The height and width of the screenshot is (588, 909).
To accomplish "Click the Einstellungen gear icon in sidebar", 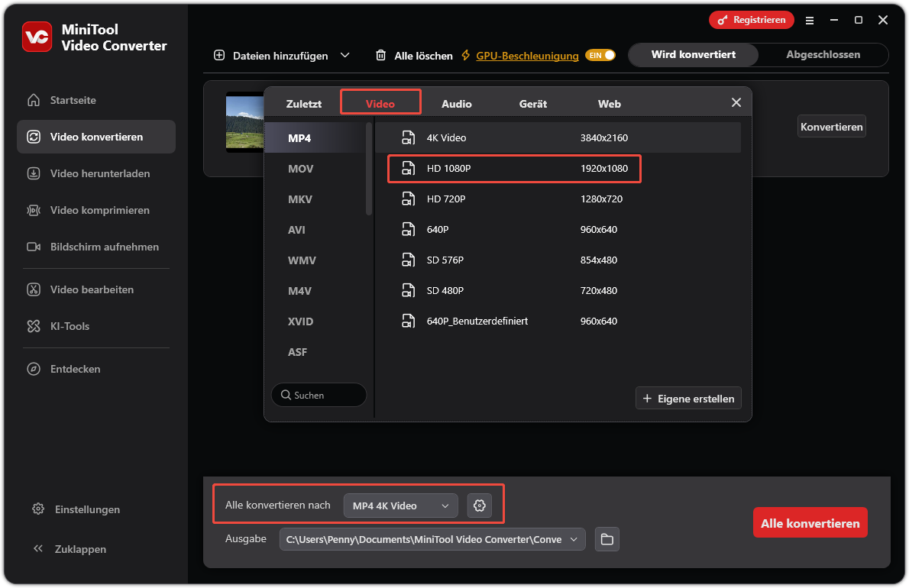I will [38, 509].
